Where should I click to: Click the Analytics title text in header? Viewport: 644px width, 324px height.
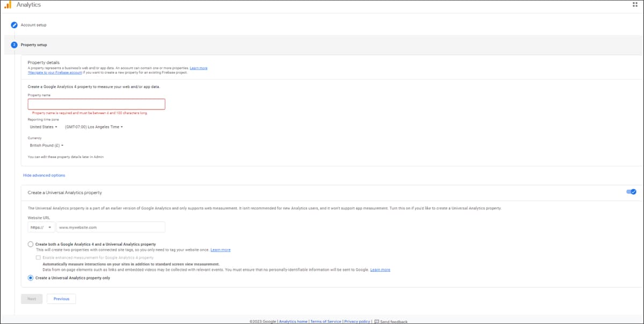(x=28, y=5)
